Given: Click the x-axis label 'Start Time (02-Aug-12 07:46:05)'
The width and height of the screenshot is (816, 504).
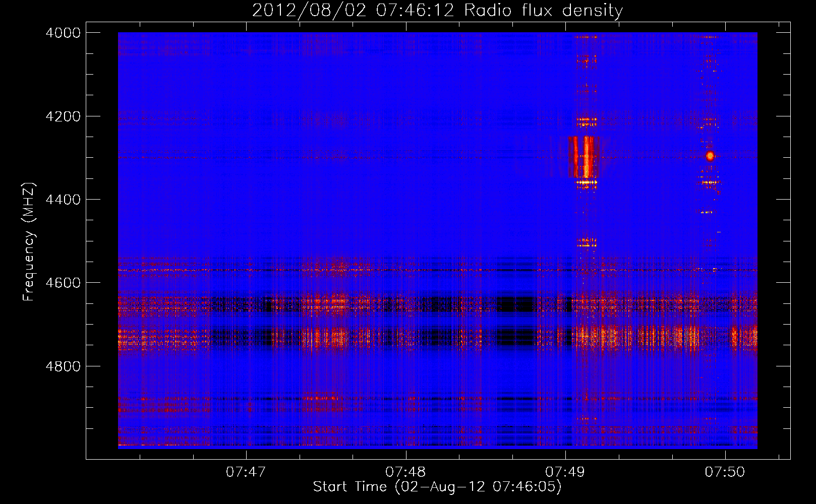Looking at the screenshot, I should tap(437, 487).
